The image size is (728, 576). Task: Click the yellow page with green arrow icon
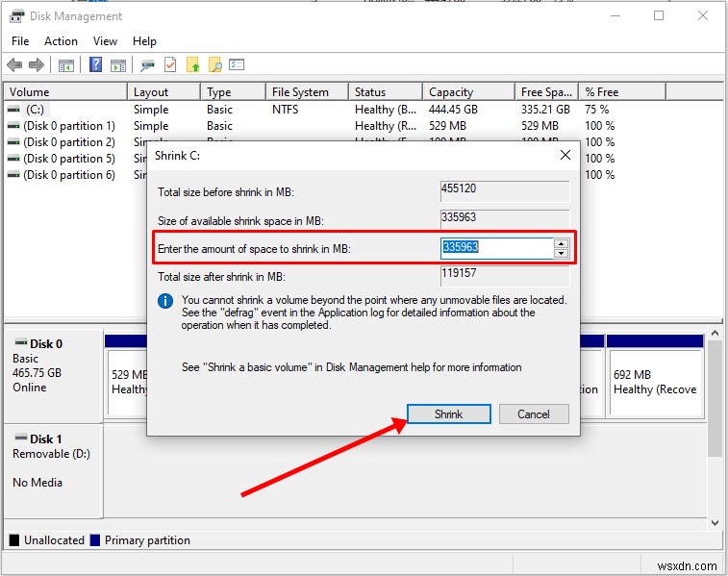(x=192, y=65)
